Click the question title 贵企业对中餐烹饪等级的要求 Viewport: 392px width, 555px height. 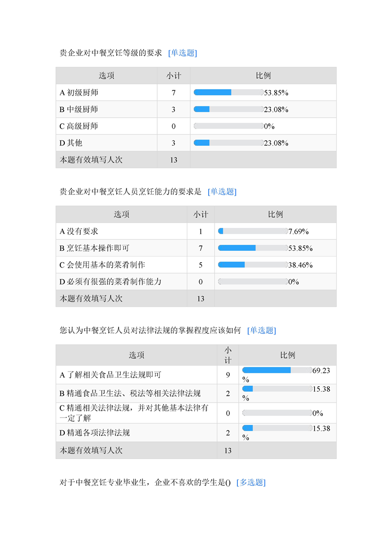pyautogui.click(x=111, y=53)
